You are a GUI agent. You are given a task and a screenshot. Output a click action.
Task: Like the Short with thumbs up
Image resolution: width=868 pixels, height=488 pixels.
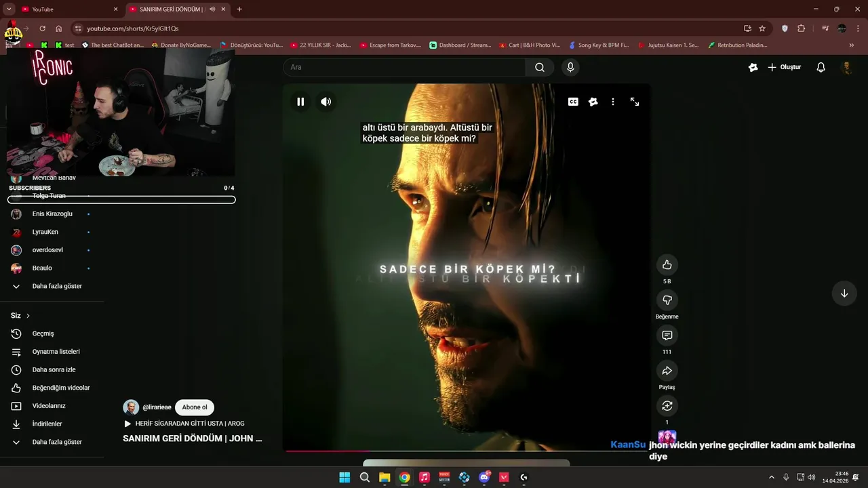(x=667, y=265)
